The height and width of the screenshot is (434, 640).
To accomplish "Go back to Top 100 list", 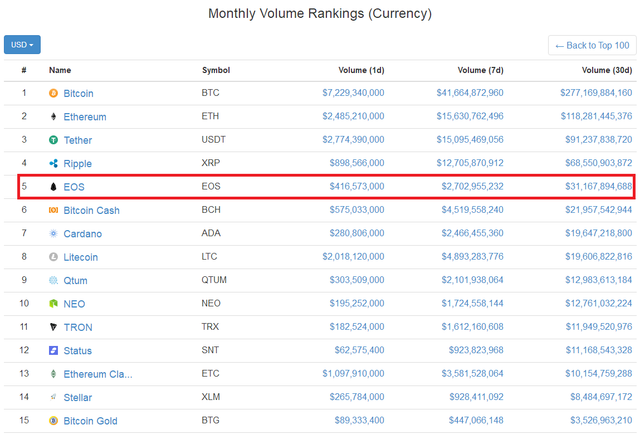I will 591,45.
